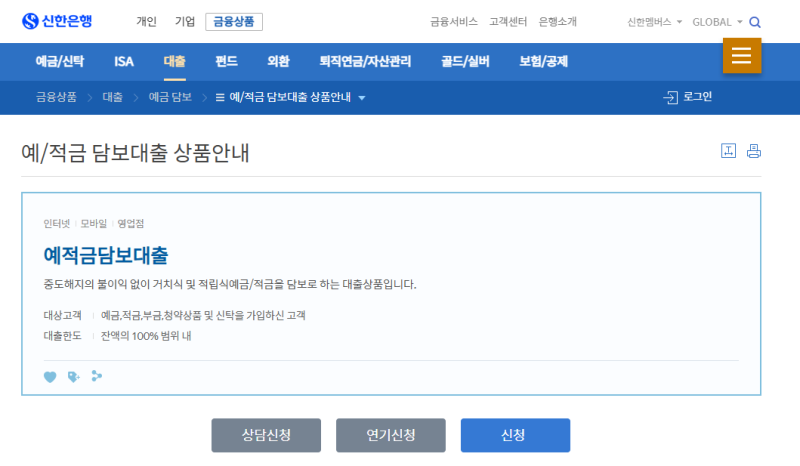Click the page heading 예/적금 담보대출 상품안내

pos(135,153)
